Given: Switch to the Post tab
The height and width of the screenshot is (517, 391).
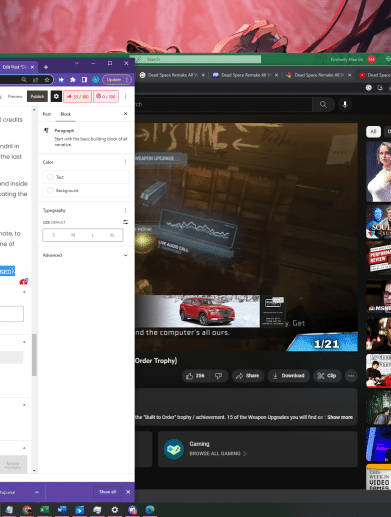Looking at the screenshot, I should click(47, 114).
